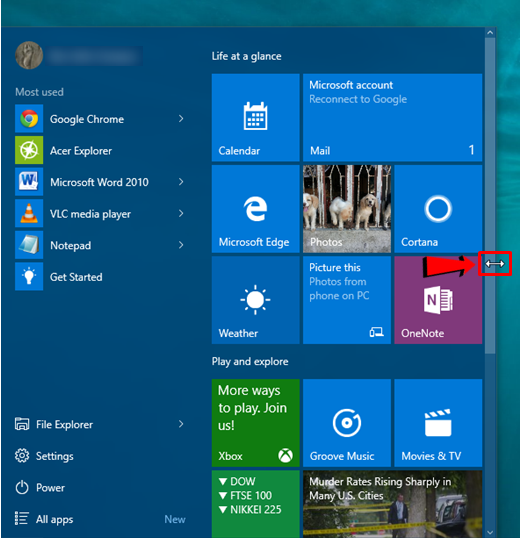Open the Google Chrome icon in Most used
This screenshot has width=521, height=538.
point(29,119)
